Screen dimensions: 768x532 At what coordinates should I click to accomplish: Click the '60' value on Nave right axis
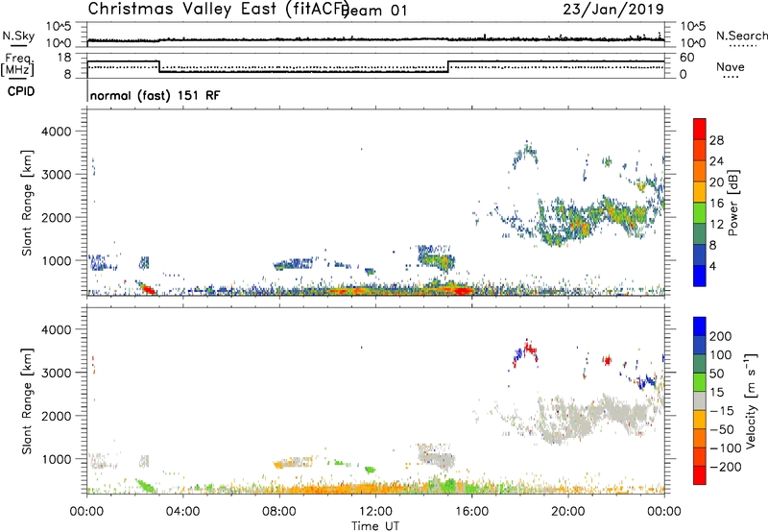(x=687, y=58)
